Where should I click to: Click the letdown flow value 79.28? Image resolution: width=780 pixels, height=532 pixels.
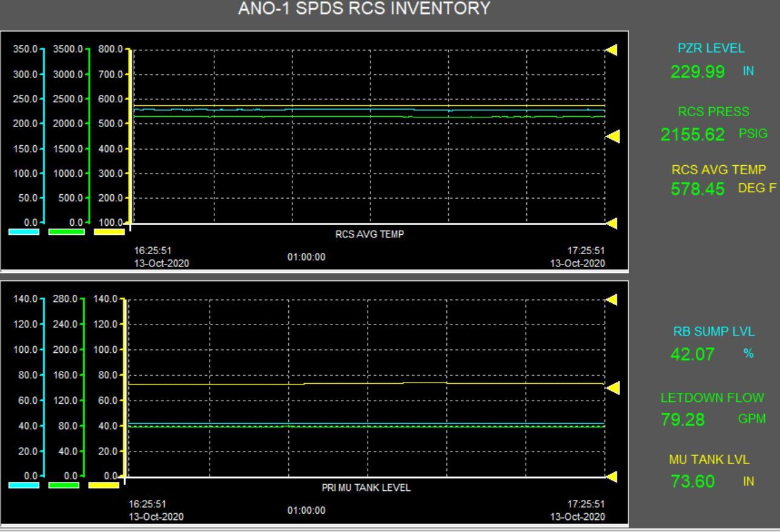pyautogui.click(x=683, y=419)
